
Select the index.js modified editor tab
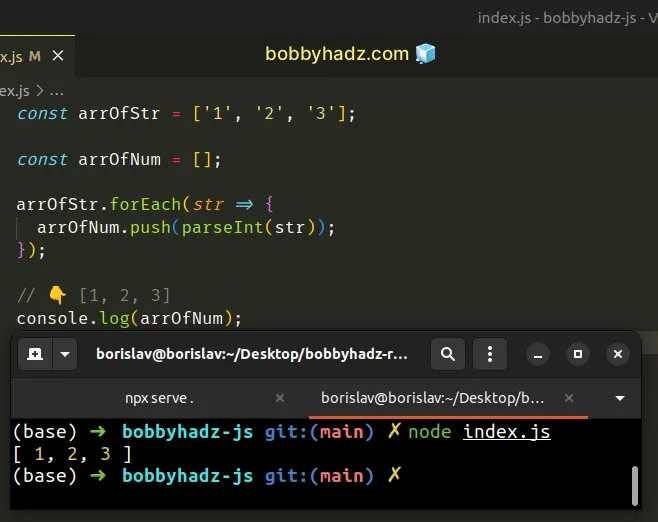[36, 56]
